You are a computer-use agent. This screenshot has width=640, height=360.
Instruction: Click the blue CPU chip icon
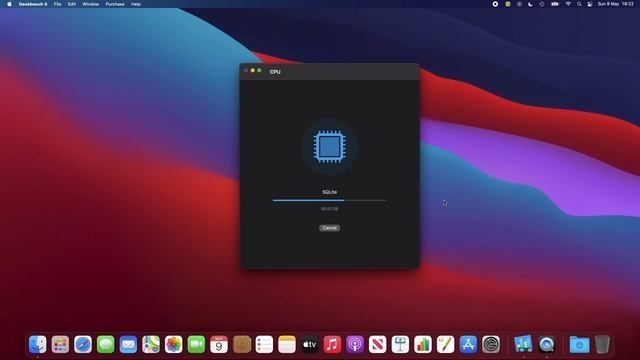tap(329, 147)
